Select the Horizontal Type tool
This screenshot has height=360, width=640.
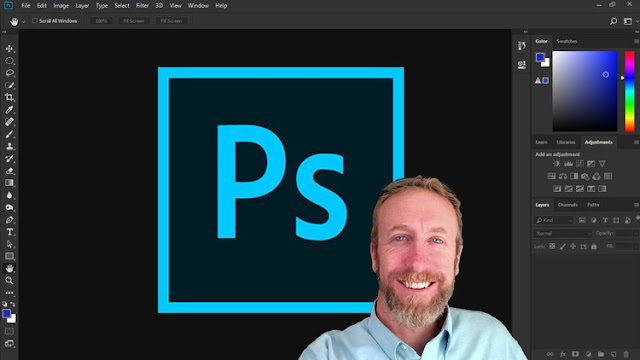[9, 232]
